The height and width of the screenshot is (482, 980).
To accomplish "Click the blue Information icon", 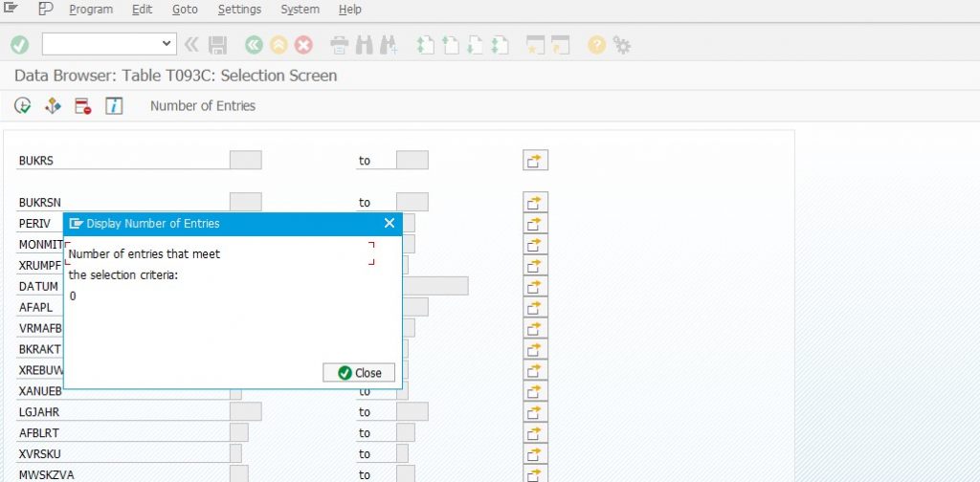I will click(x=114, y=105).
